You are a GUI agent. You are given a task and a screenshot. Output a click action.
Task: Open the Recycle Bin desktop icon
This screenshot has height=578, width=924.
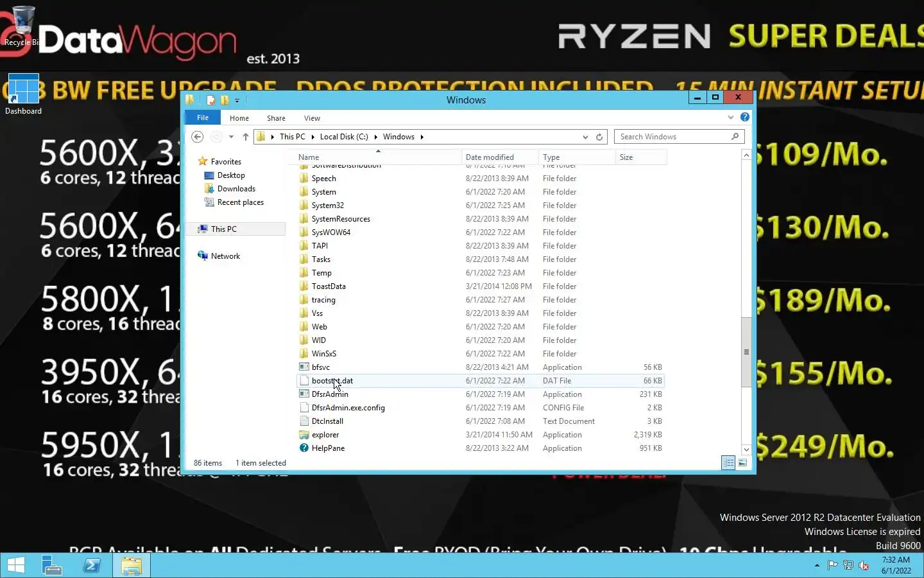click(22, 26)
